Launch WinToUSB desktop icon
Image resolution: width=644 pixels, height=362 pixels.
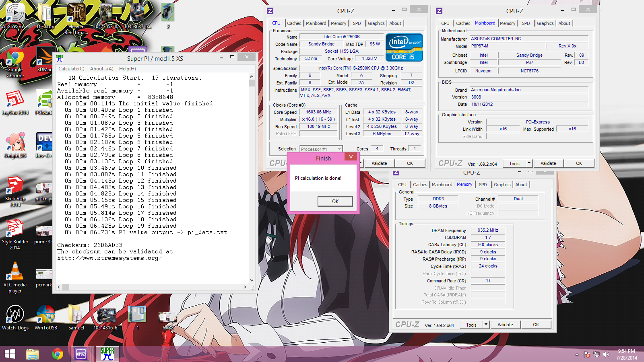pyautogui.click(x=45, y=318)
